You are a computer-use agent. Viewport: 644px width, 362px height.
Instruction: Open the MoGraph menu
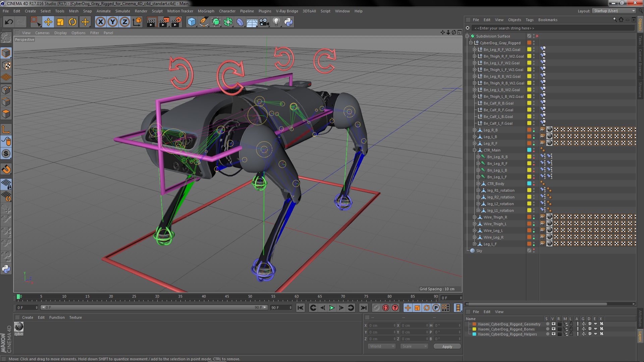coord(206,11)
